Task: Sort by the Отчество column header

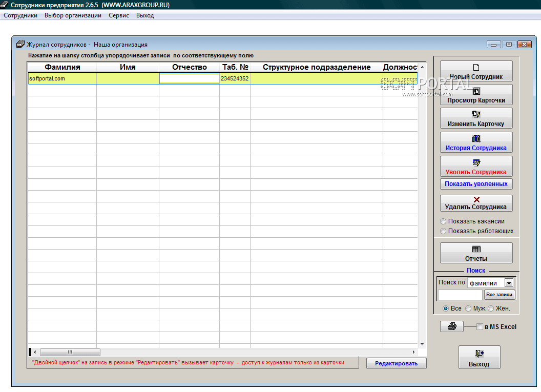Action: pos(189,67)
